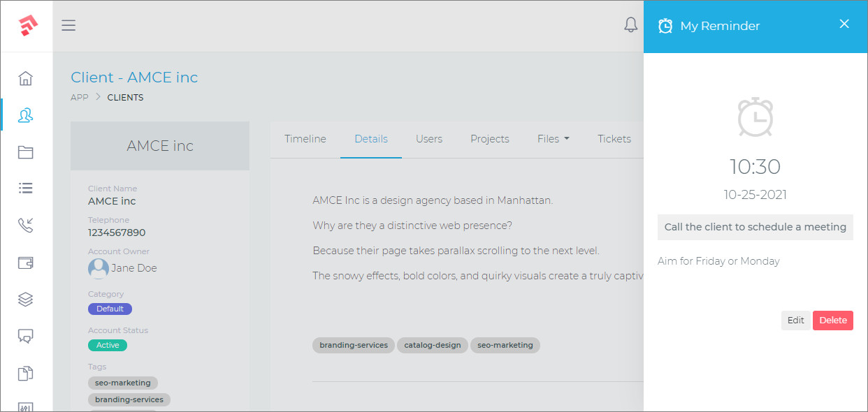Viewport: 868px width, 412px height.
Task: Open the Projects tab
Action: click(x=489, y=139)
